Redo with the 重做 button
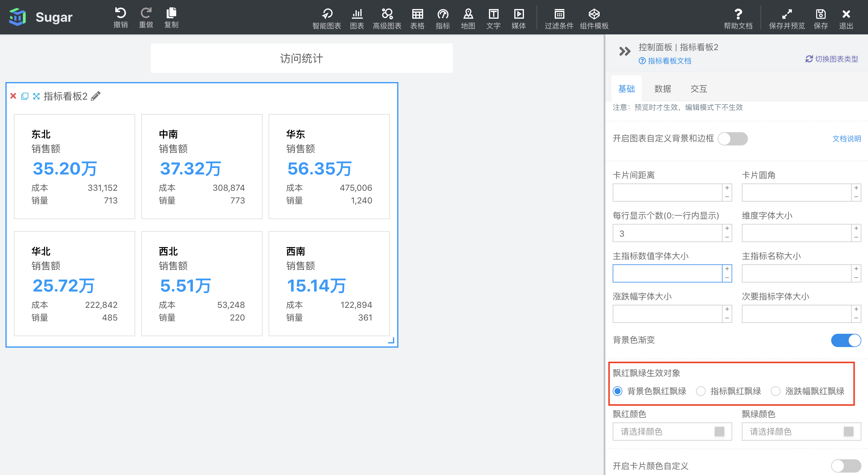The width and height of the screenshot is (868, 475). coord(146,18)
